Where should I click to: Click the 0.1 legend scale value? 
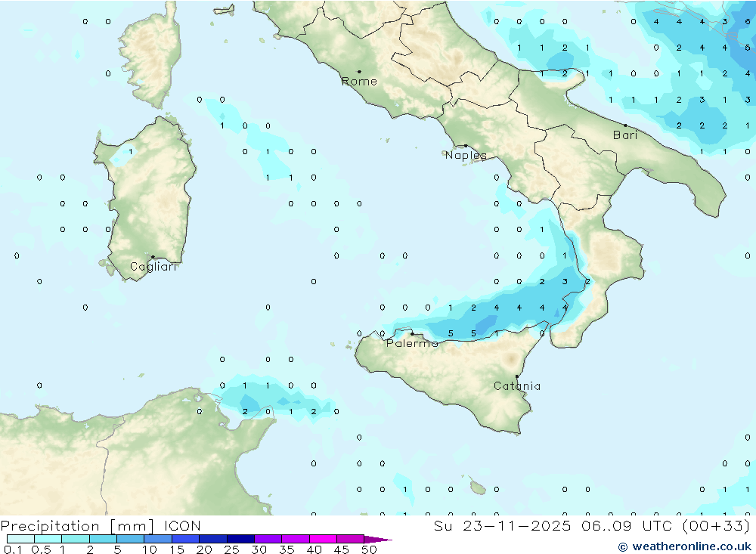pyautogui.click(x=13, y=549)
